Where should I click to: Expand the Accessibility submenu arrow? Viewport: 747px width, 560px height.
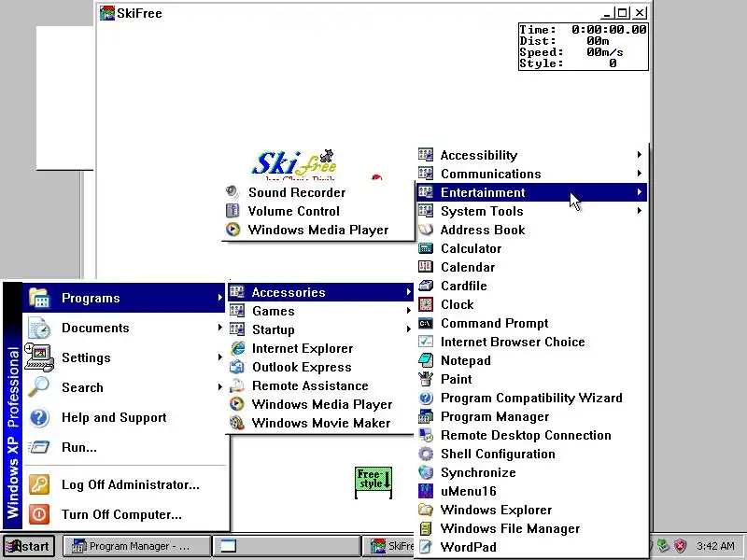[640, 155]
